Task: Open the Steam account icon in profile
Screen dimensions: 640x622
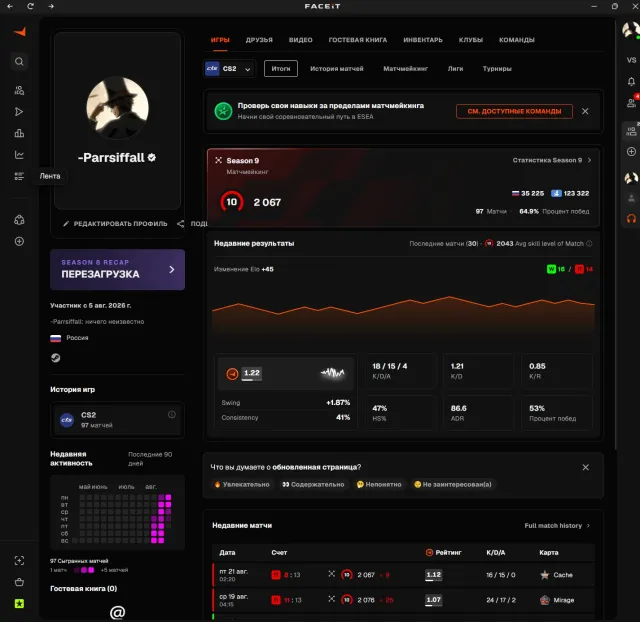Action: point(56,358)
